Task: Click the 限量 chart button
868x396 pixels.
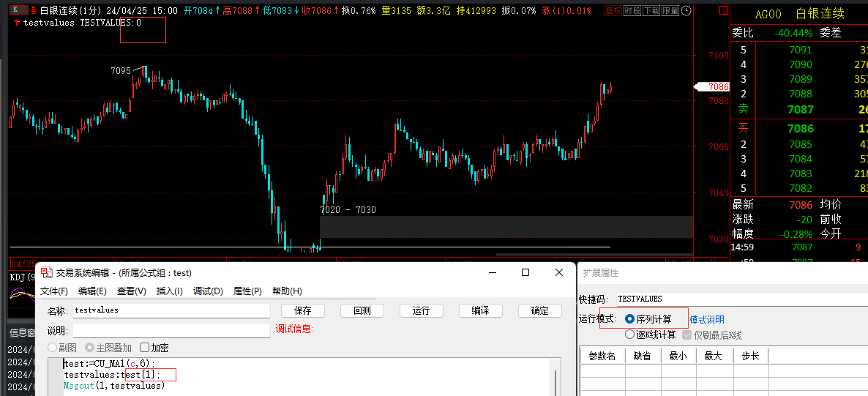Action: [x=670, y=10]
